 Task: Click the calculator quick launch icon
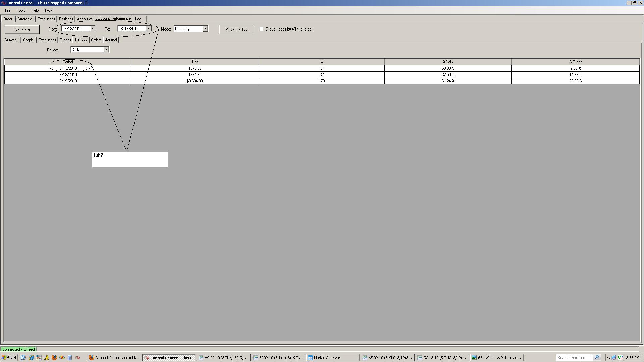point(70,358)
